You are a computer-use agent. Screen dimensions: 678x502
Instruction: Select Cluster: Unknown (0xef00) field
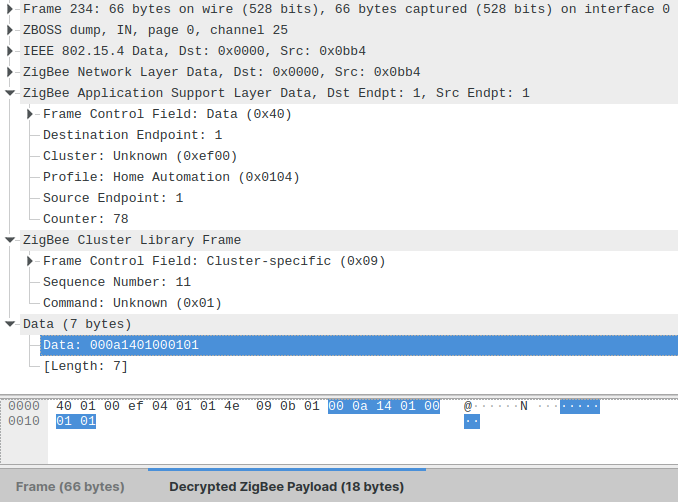[x=140, y=156]
